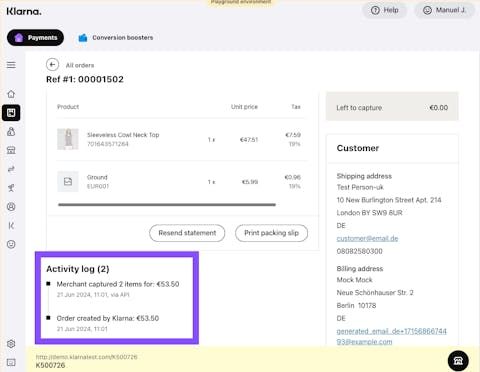This screenshot has height=372, width=480.
Task: Click the Neue Schönhauser Str. 2 address line
Action: [x=375, y=293]
